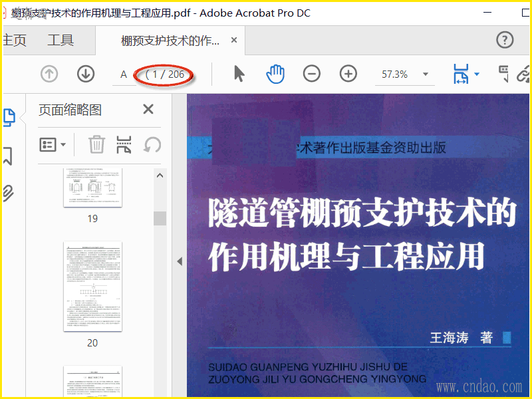
Task: Go to next page with down arrow
Action: pyautogui.click(x=86, y=74)
